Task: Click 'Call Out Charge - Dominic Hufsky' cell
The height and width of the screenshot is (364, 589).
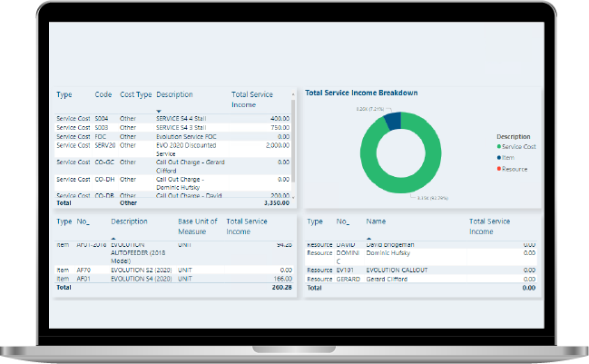Action: (x=181, y=183)
